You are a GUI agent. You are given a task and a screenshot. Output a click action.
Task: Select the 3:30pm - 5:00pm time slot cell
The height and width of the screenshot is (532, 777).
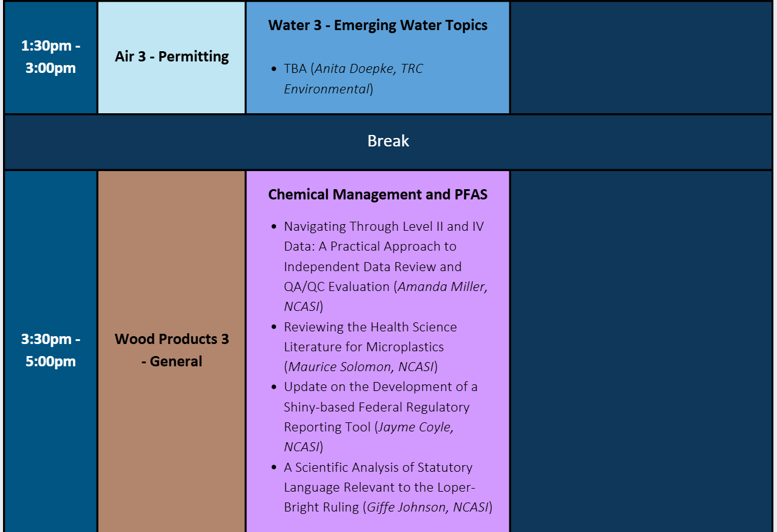coord(51,350)
